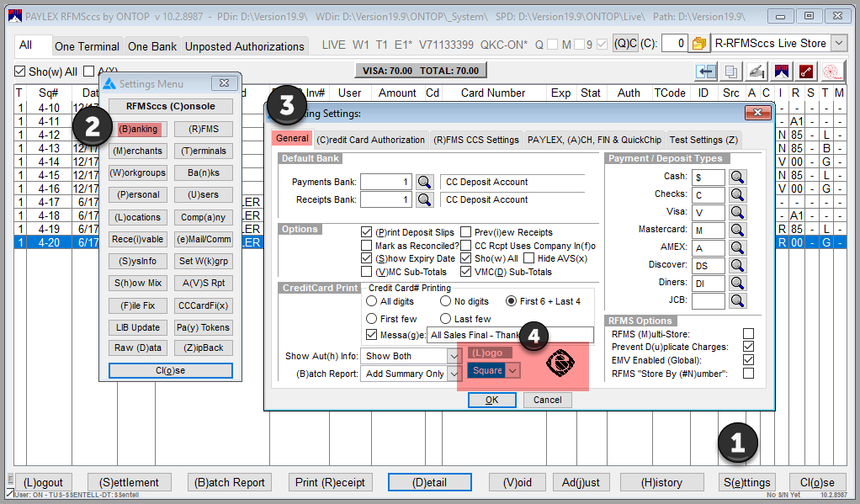Click the (Q)C button
Image resolution: width=860 pixels, height=504 pixels.
click(x=625, y=43)
